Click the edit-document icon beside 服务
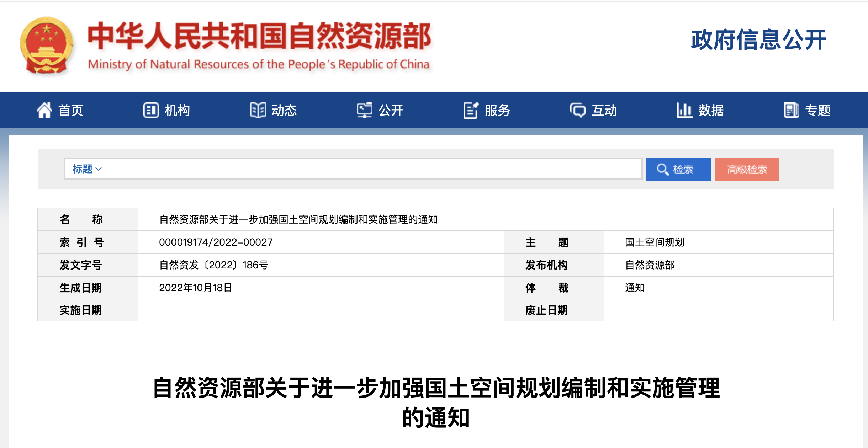This screenshot has height=448, width=868. point(471,110)
